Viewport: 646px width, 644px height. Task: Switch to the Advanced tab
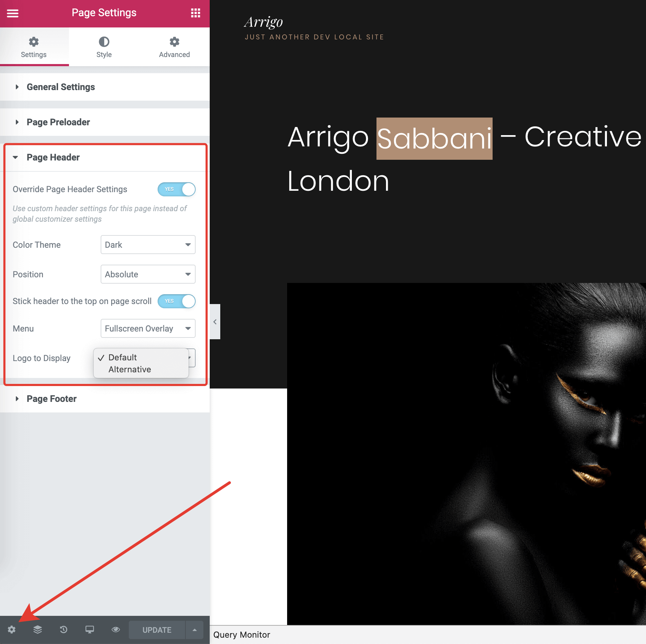pos(174,47)
